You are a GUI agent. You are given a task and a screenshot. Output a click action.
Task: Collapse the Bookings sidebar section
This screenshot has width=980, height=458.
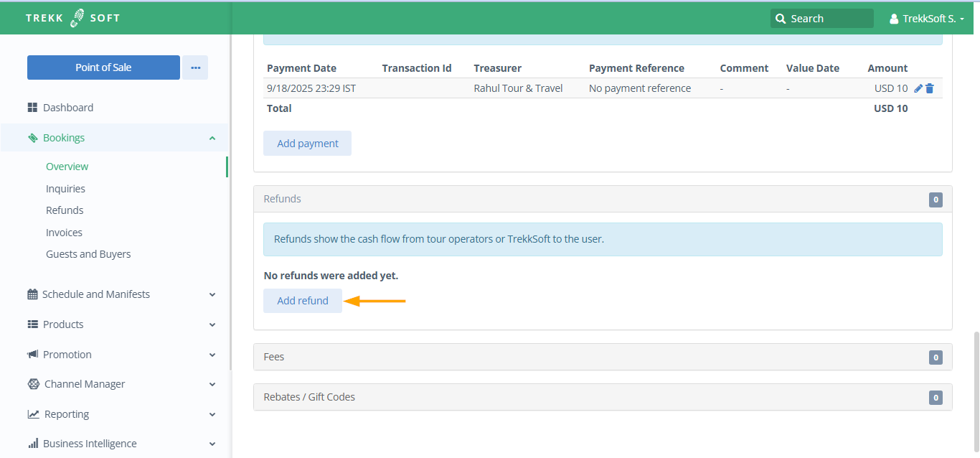(212, 138)
